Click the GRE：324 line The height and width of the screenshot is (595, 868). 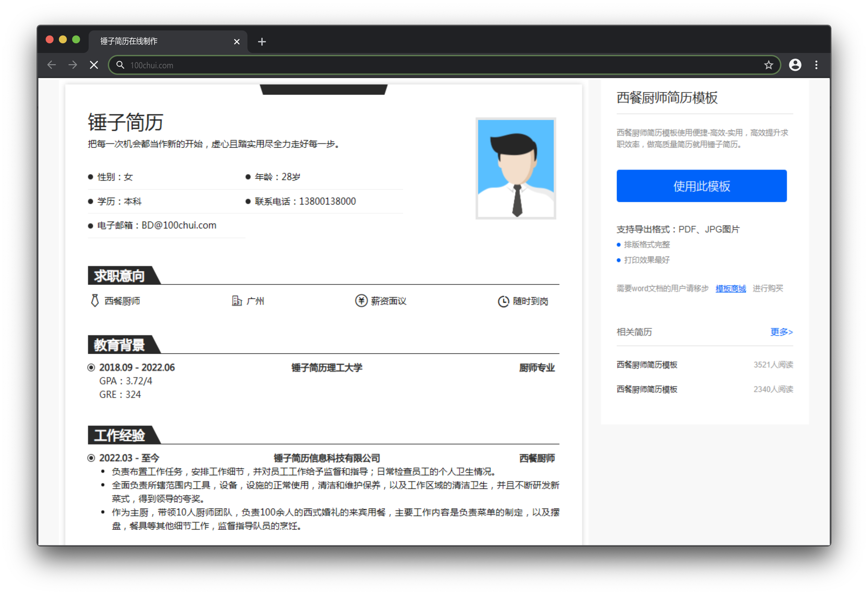tap(120, 394)
